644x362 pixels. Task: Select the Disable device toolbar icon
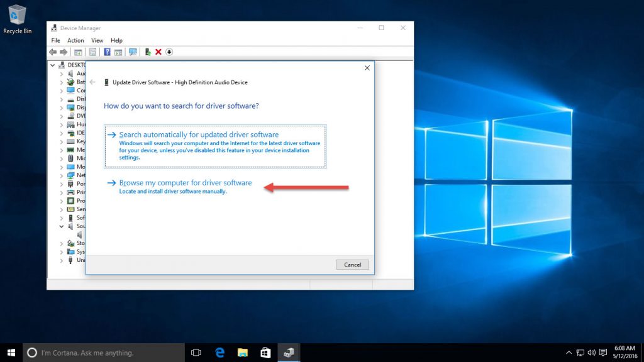pos(169,52)
